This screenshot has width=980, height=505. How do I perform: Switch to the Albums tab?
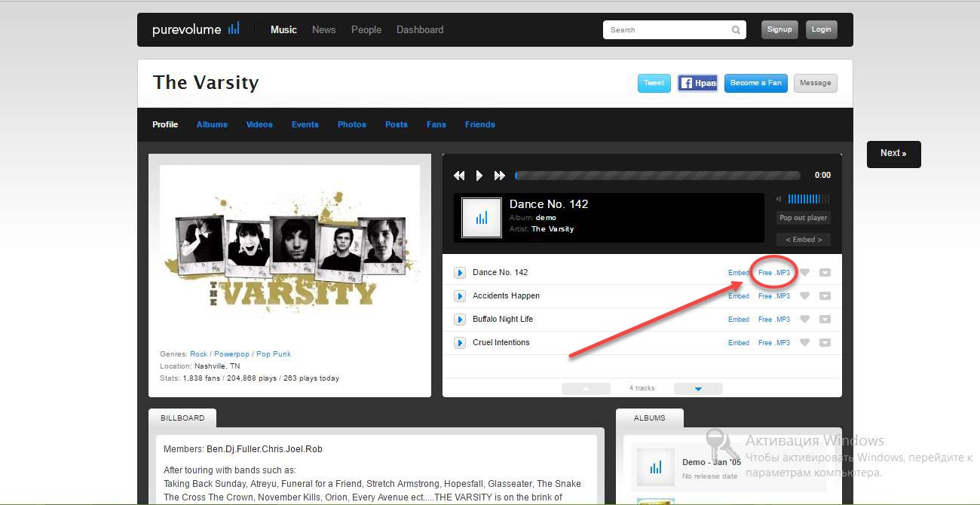pos(212,124)
